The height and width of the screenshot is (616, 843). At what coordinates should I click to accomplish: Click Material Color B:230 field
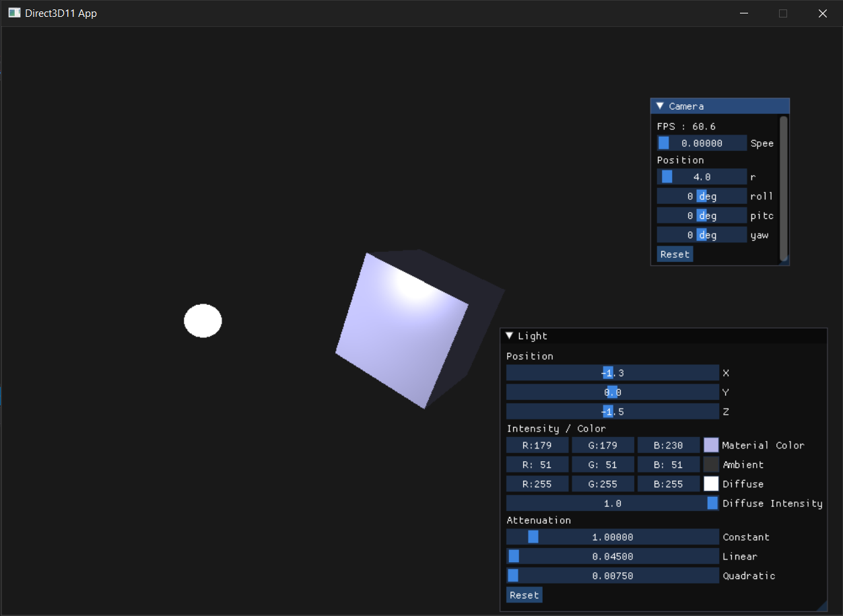coord(669,445)
